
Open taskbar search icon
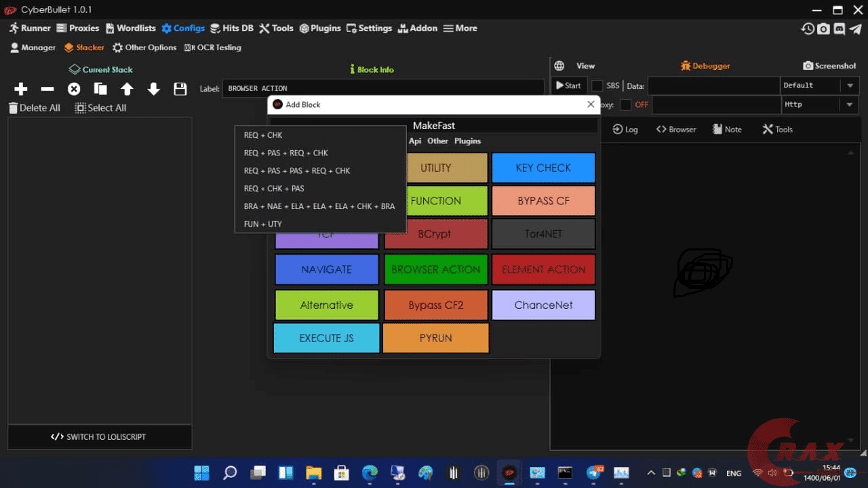click(230, 472)
